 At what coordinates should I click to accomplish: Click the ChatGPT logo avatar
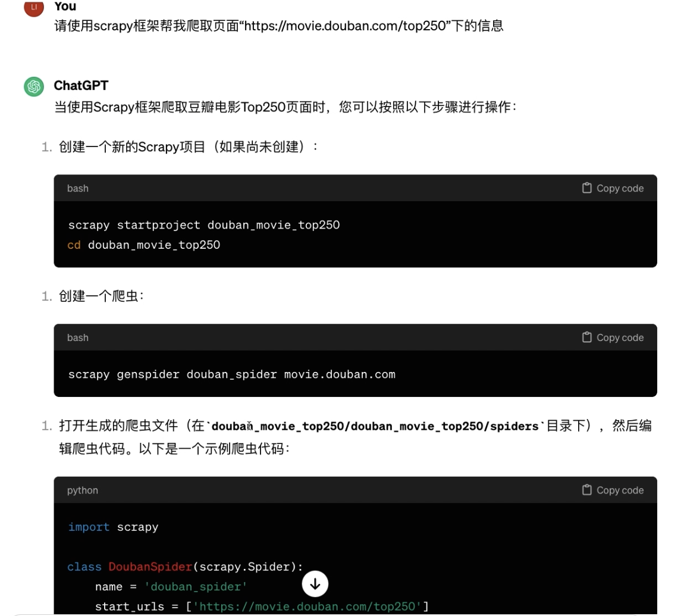click(34, 86)
